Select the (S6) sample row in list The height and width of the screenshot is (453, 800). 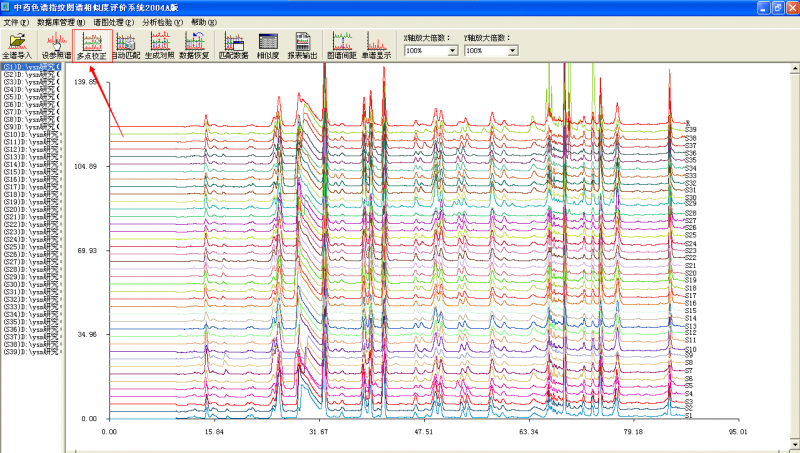pyautogui.click(x=31, y=104)
